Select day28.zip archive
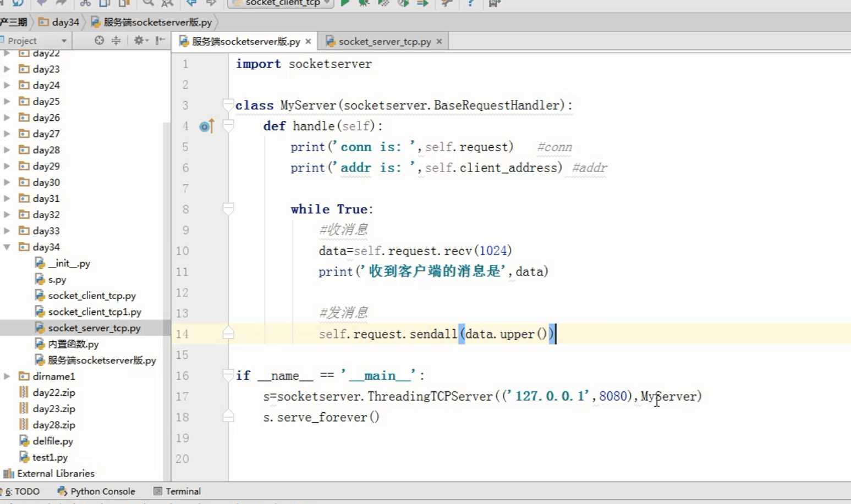The image size is (851, 504). tap(47, 425)
